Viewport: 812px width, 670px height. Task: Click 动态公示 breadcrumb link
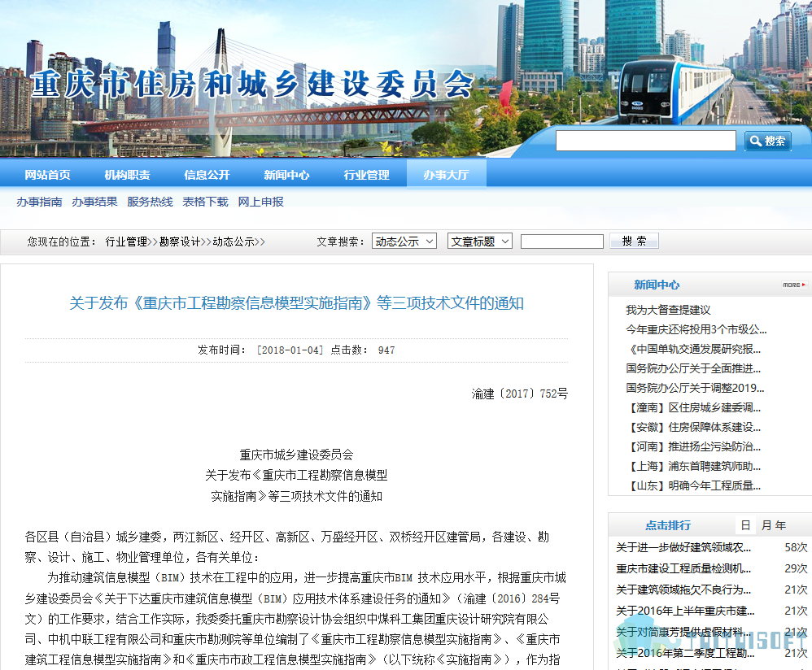click(234, 241)
